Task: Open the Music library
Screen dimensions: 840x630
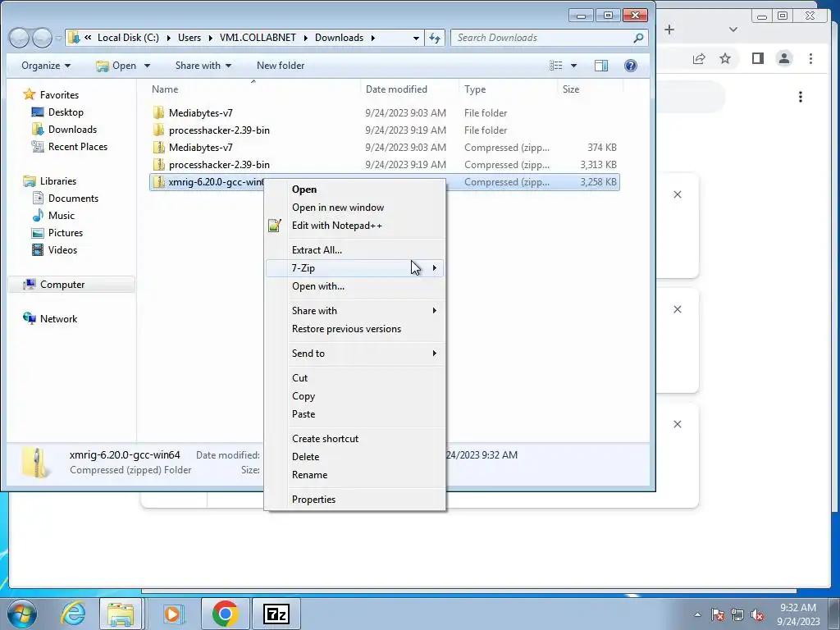Action: pos(53,216)
